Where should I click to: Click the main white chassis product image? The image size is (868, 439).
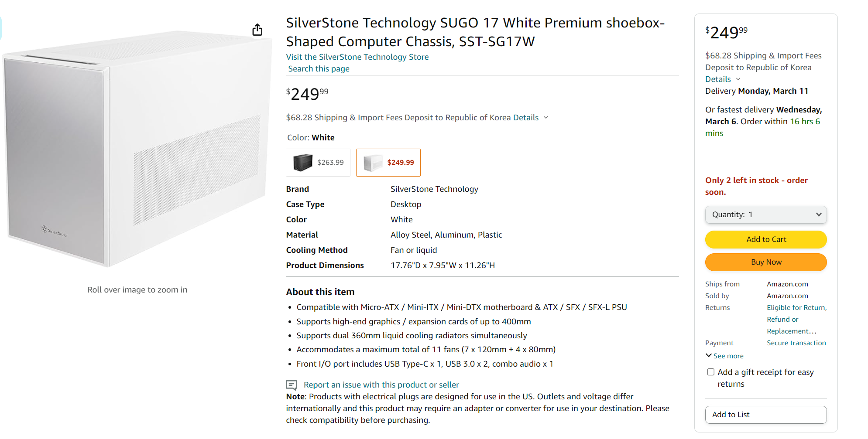(135, 148)
